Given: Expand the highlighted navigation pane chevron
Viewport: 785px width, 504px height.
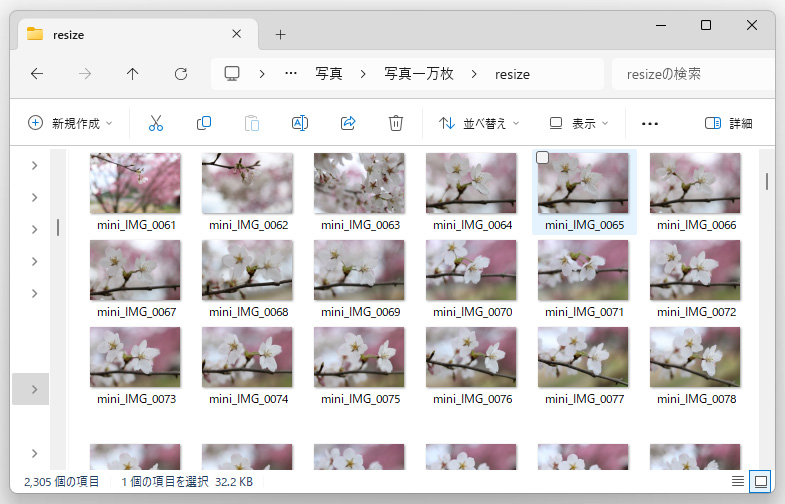Looking at the screenshot, I should [x=34, y=389].
